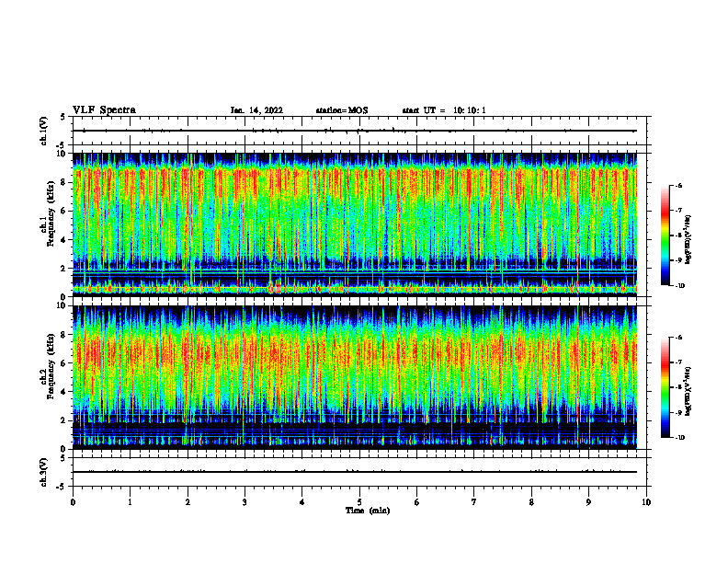Click the "-10" label on ch.1 colorbar
Viewport: 728px width, 563px height.
680,286
